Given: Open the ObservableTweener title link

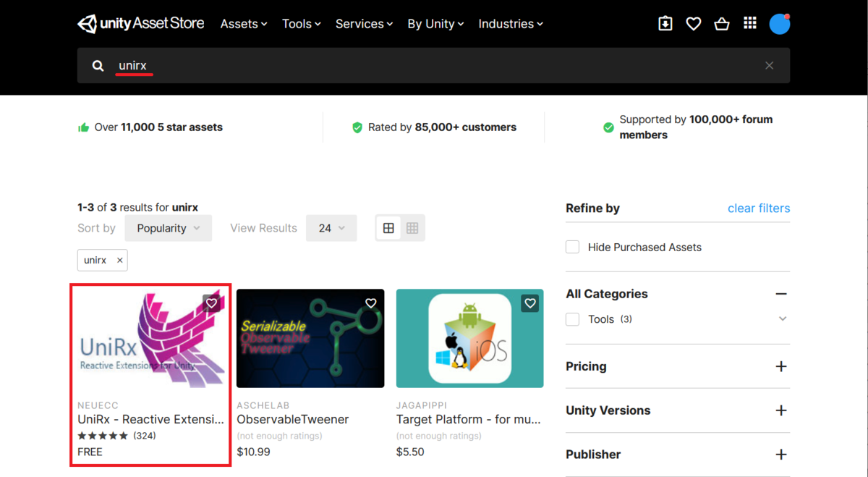Looking at the screenshot, I should click(293, 419).
